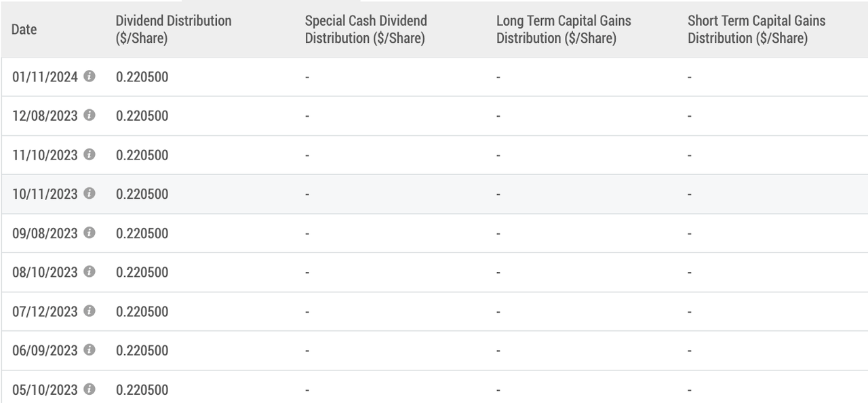Click the info icon beside 12/08/2023

pos(90,115)
